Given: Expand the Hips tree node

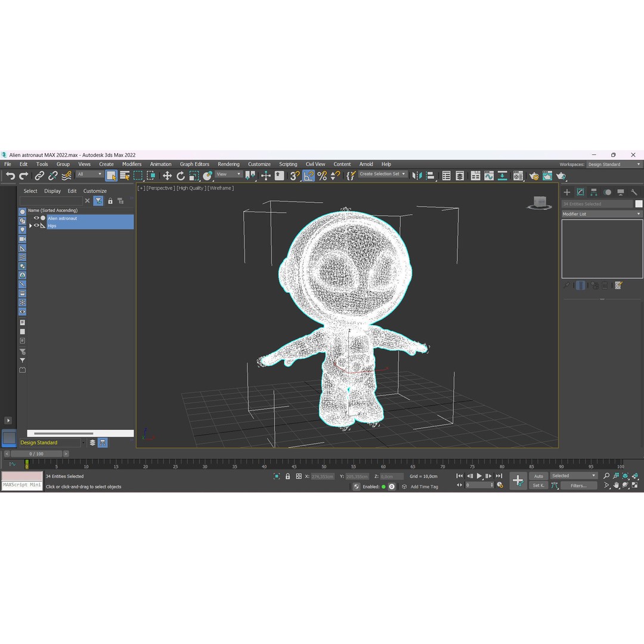Looking at the screenshot, I should pyautogui.click(x=31, y=226).
